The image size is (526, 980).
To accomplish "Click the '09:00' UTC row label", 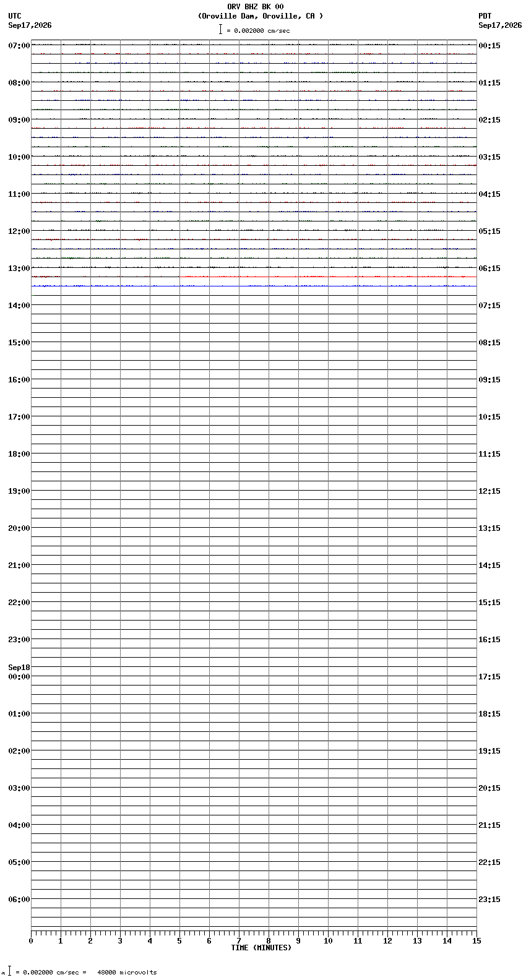I will pyautogui.click(x=19, y=120).
